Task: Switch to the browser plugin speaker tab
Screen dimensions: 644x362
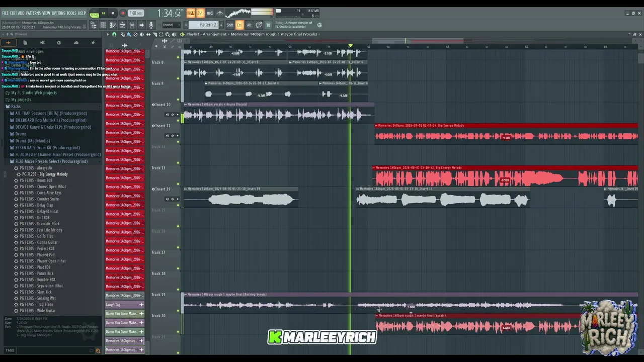Action: pyautogui.click(x=42, y=43)
